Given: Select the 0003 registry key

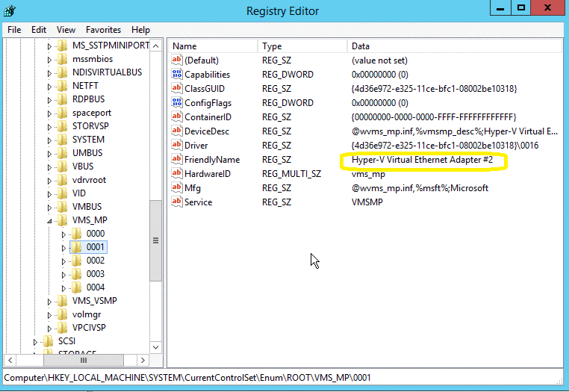Looking at the screenshot, I should [x=95, y=274].
